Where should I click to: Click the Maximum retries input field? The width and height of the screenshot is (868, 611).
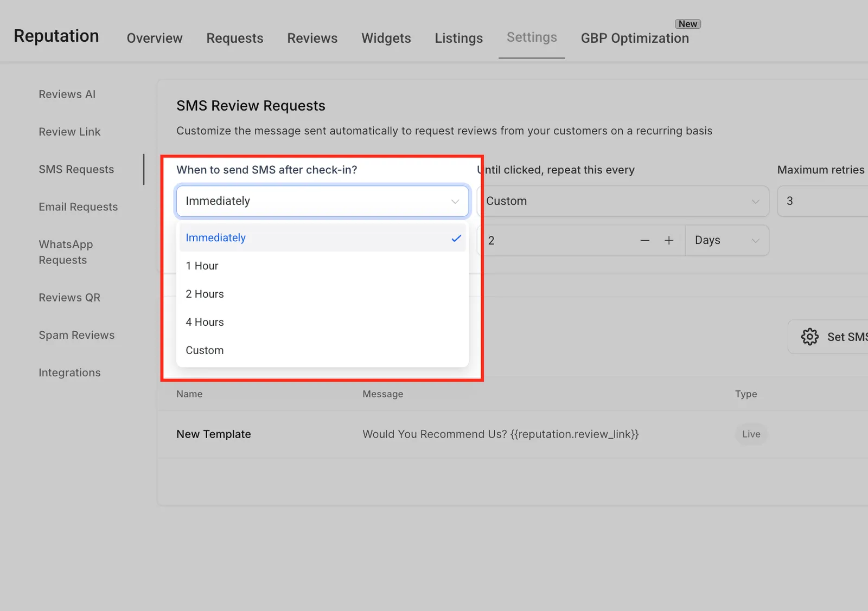[x=822, y=201]
